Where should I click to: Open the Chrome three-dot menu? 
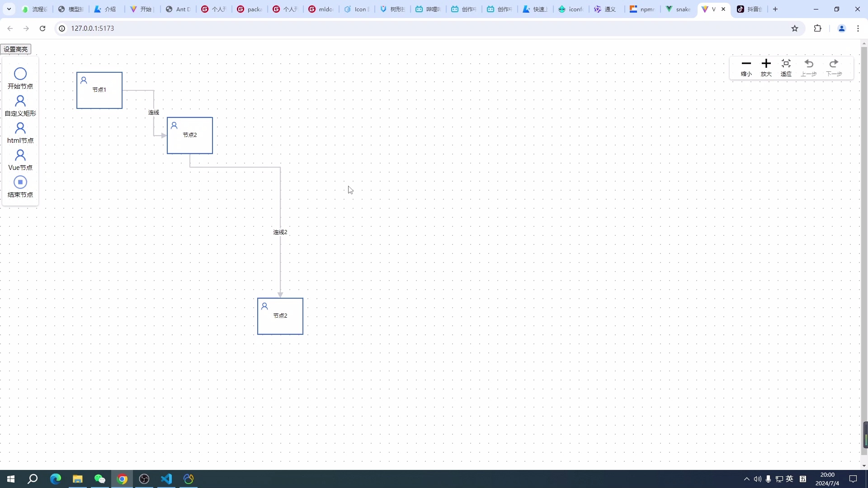click(858, 28)
